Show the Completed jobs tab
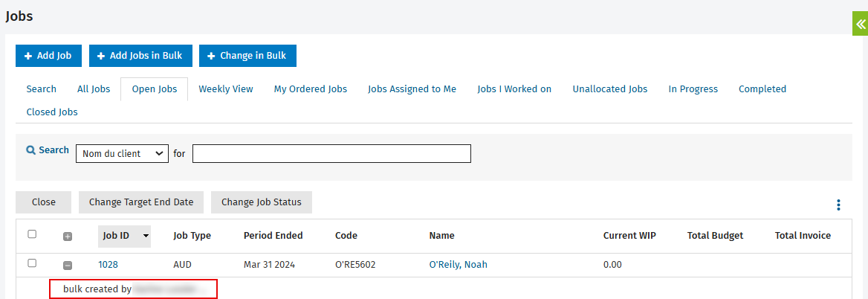868x299 pixels. click(762, 89)
